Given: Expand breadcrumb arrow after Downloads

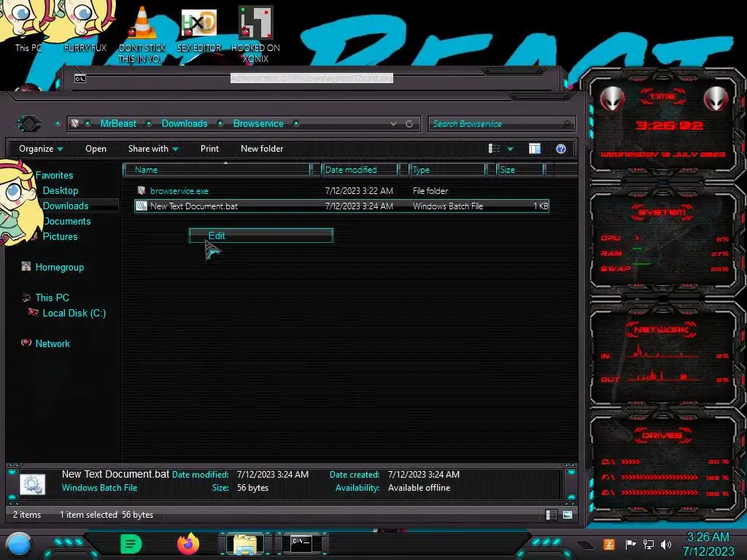Looking at the screenshot, I should tap(220, 123).
